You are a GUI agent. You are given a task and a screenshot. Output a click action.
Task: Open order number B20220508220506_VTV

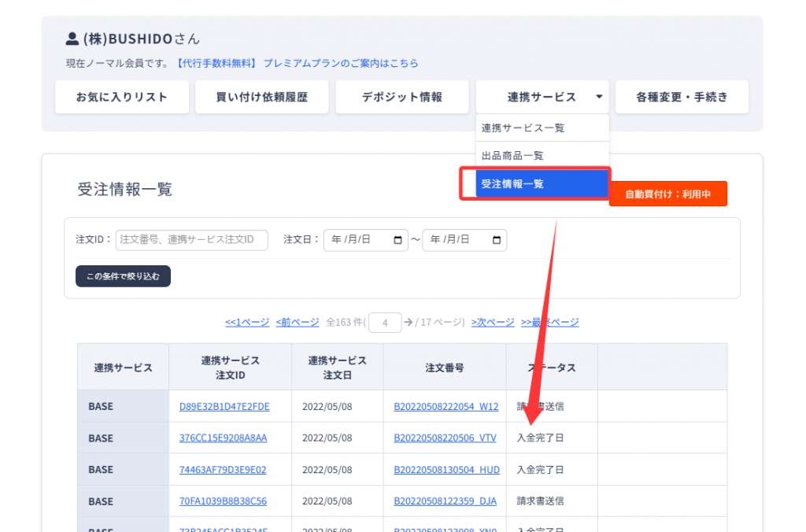[x=445, y=438]
